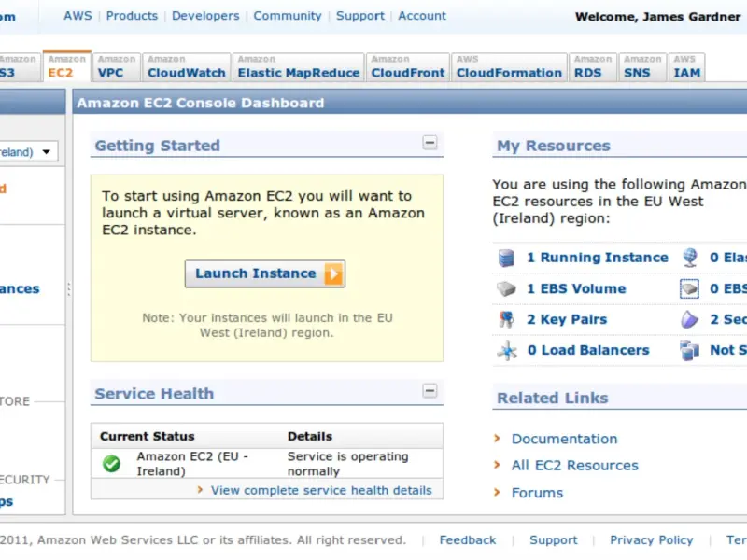Open the Products top navigation menu

(132, 16)
